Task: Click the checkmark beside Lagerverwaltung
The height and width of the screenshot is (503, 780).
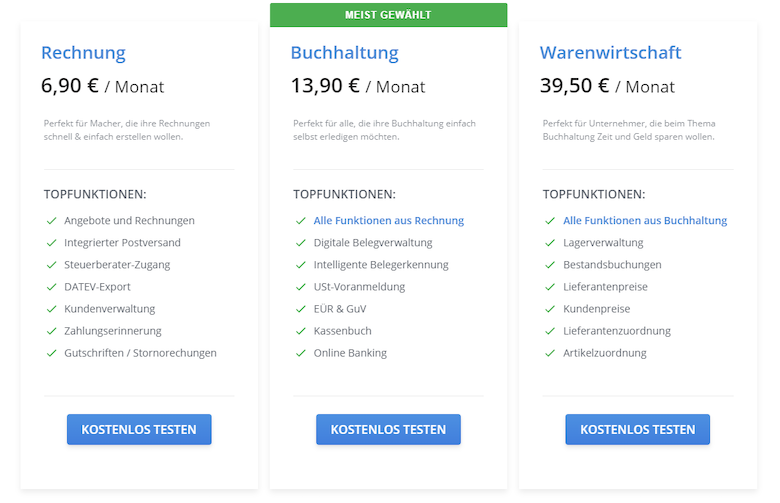Action: click(x=550, y=243)
